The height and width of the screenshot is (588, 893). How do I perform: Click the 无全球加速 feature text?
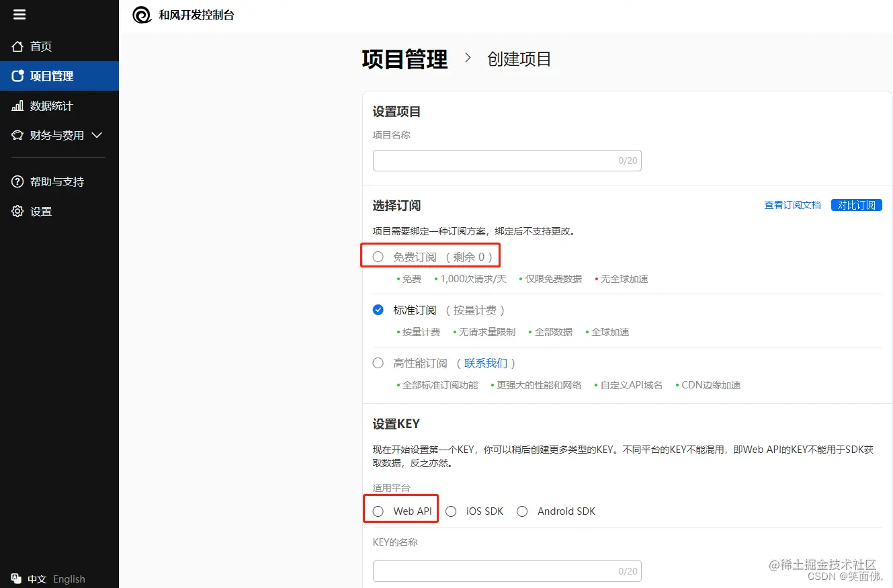[624, 279]
